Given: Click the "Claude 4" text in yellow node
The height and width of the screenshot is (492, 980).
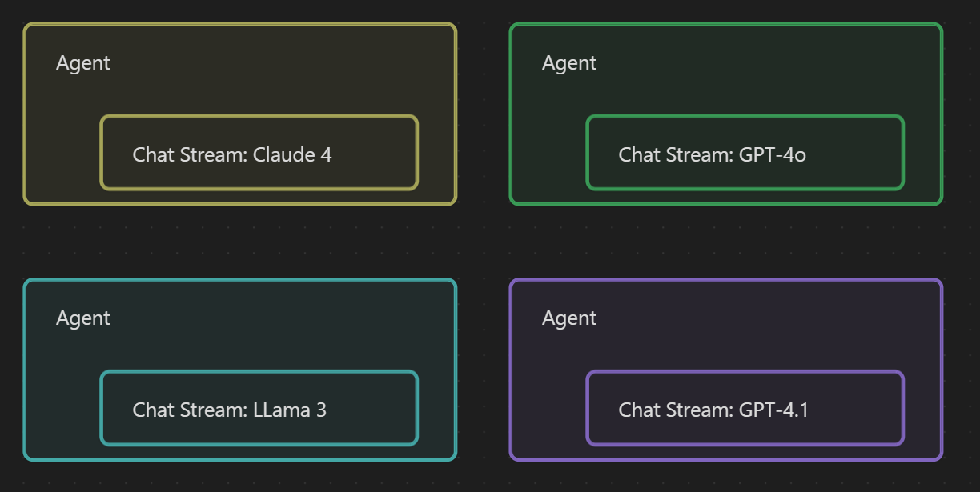Looking at the screenshot, I should pyautogui.click(x=292, y=154).
